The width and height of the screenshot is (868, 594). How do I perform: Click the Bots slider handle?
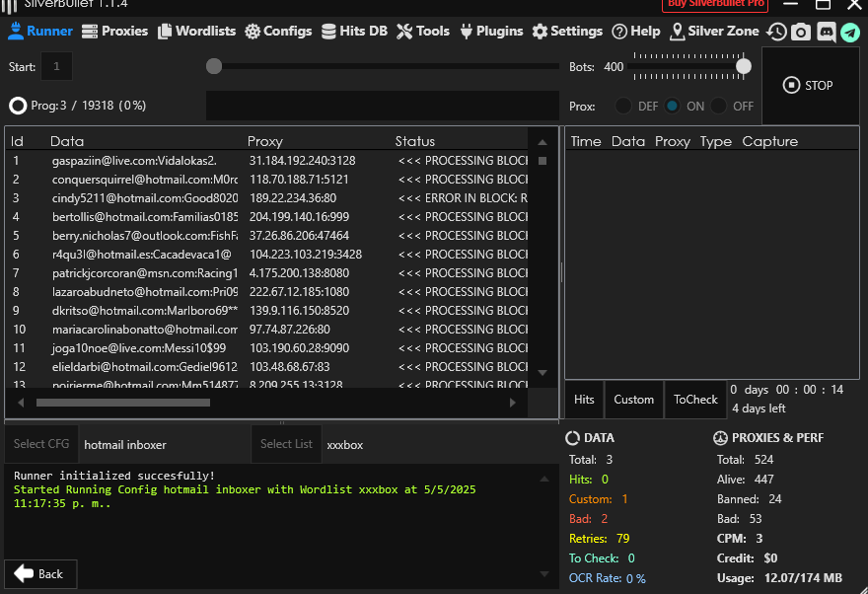coord(744,66)
